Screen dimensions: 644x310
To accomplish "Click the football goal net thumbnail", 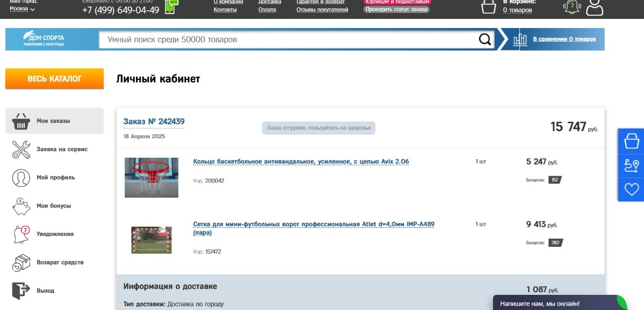I will pos(152,240).
